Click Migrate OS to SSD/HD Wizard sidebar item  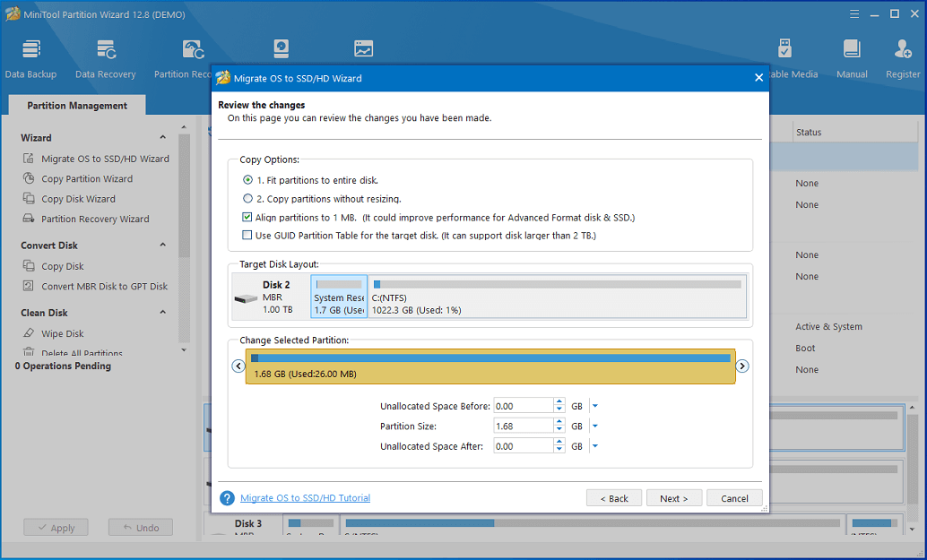point(96,159)
